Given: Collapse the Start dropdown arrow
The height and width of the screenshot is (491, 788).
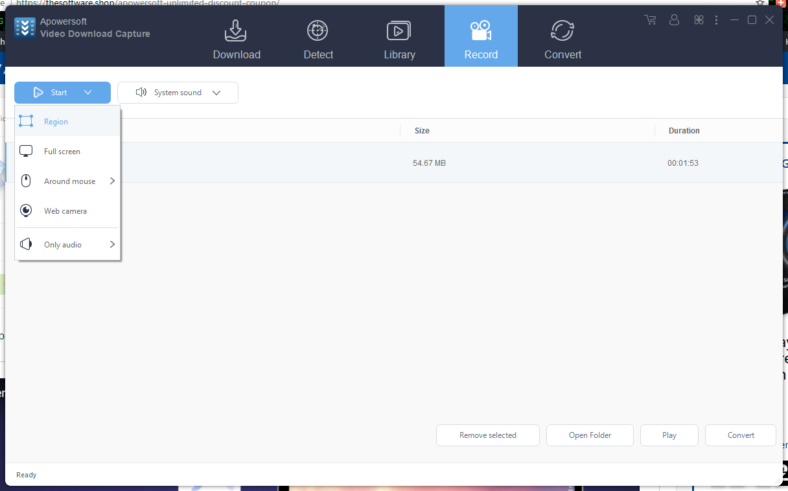Looking at the screenshot, I should [x=88, y=92].
